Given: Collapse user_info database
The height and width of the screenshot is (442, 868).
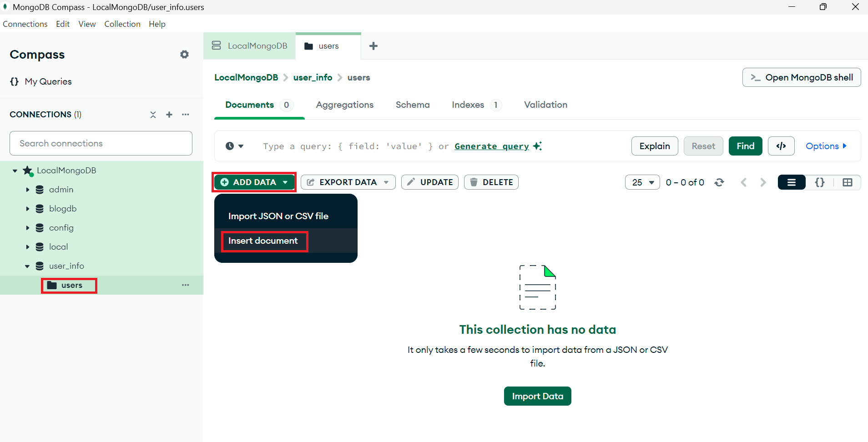Looking at the screenshot, I should pyautogui.click(x=27, y=266).
